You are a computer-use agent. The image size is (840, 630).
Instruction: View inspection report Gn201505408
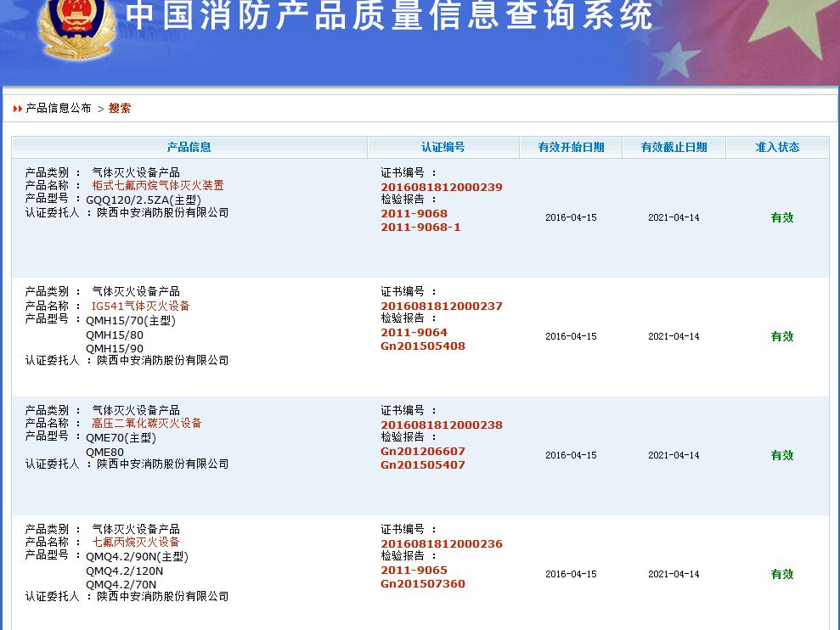(x=422, y=346)
